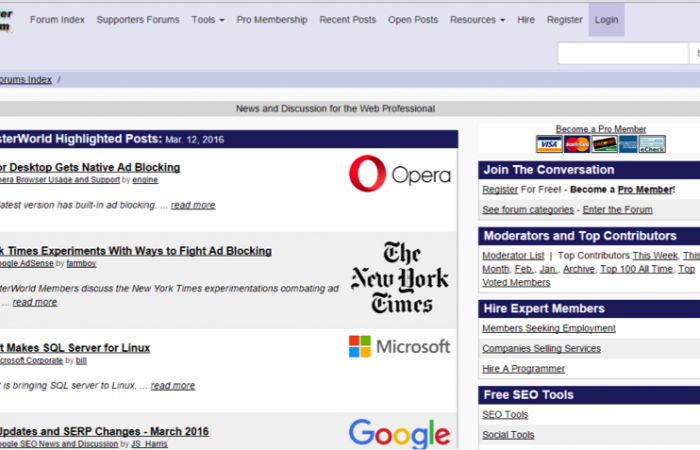The height and width of the screenshot is (450, 700).
Task: Open the Top Contributors Archive link
Action: (x=579, y=269)
